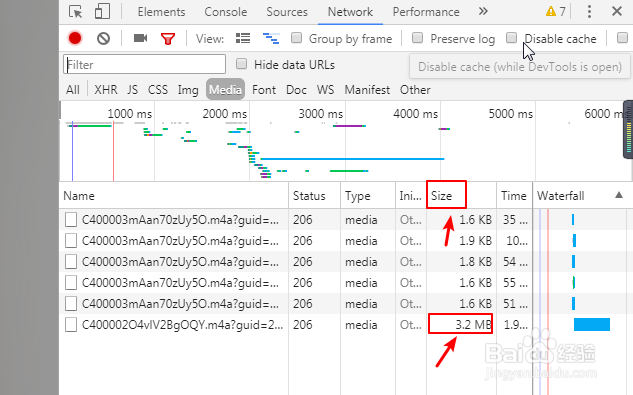
Task: Stop recording with the red record button
Action: (75, 38)
